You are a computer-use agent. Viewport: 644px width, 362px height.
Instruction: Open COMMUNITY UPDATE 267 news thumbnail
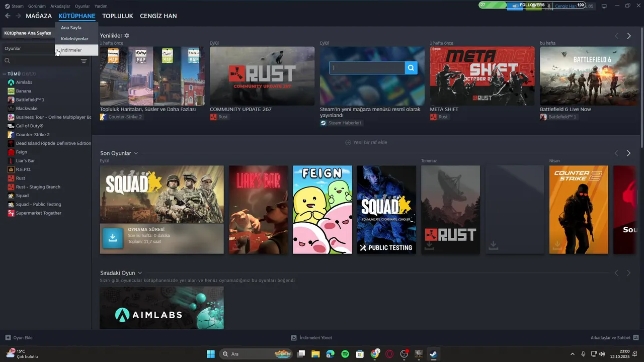pos(262,76)
